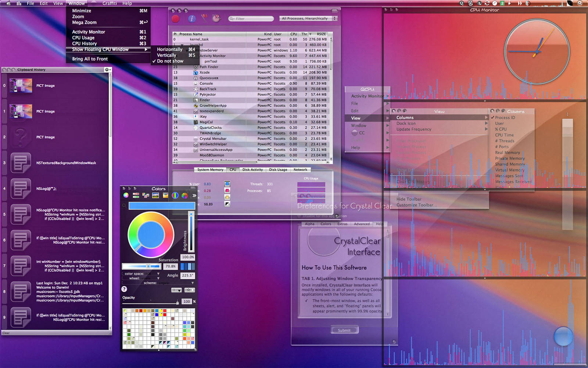The height and width of the screenshot is (368, 588).
Task: Click the blue % User color well
Action: 227,184
